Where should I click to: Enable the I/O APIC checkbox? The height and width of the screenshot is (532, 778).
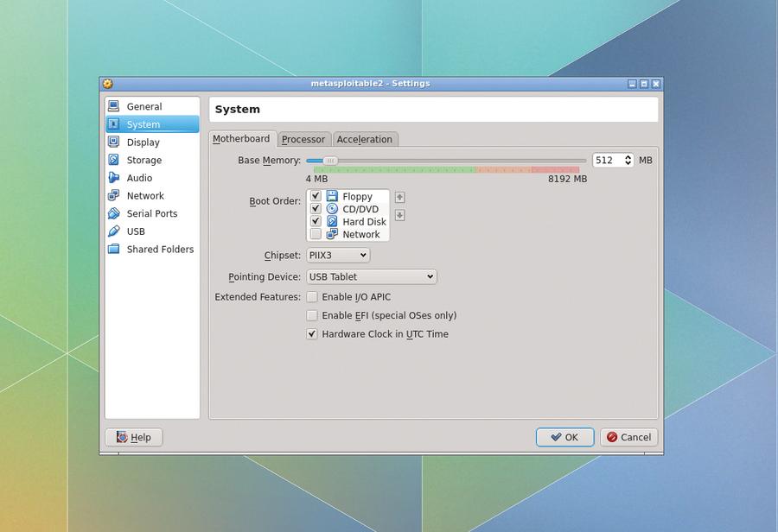pos(313,297)
